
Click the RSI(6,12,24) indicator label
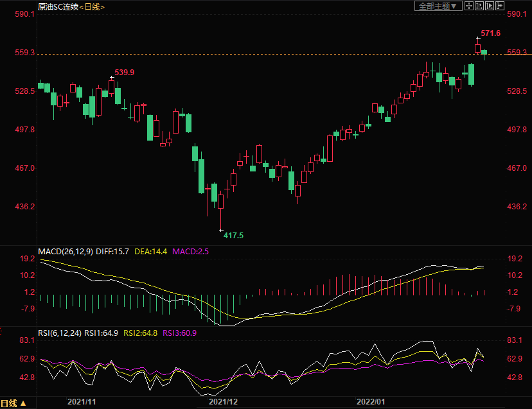point(60,333)
